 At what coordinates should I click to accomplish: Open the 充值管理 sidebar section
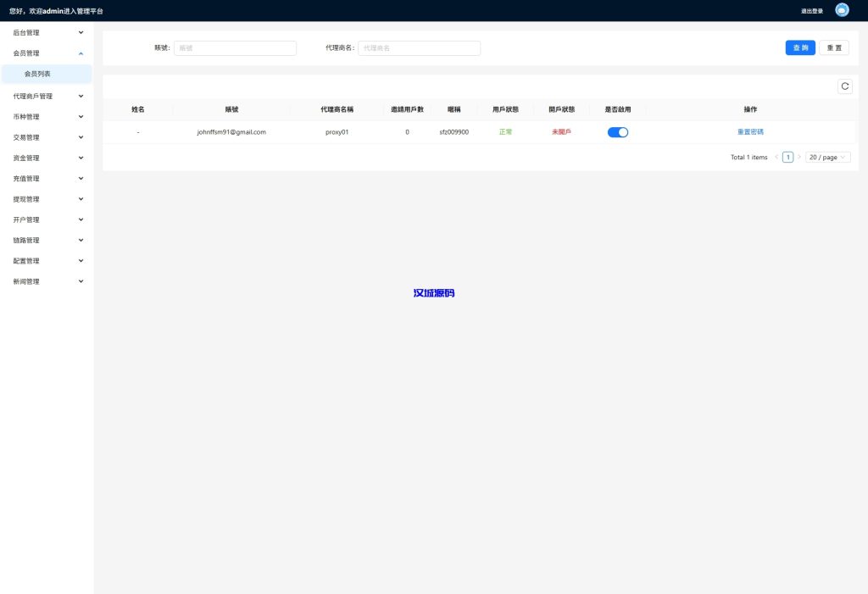[x=47, y=179]
